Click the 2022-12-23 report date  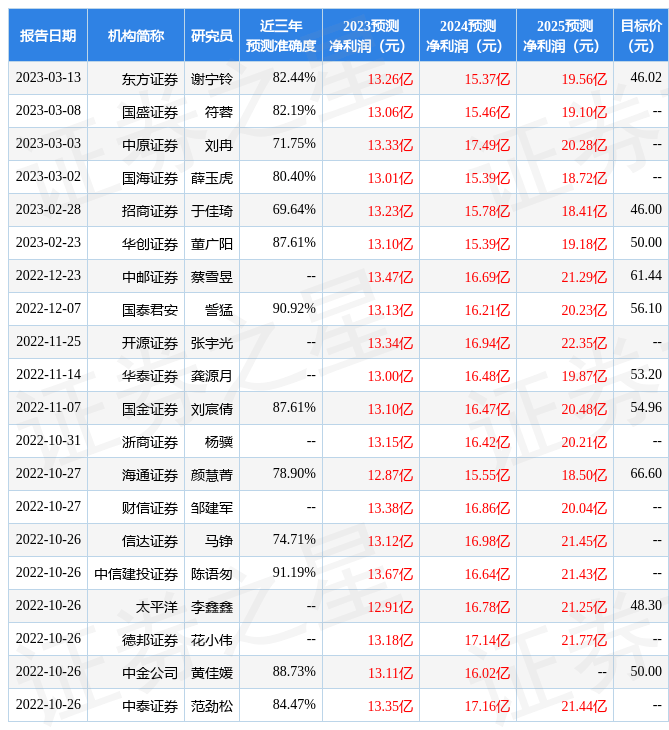click(48, 276)
